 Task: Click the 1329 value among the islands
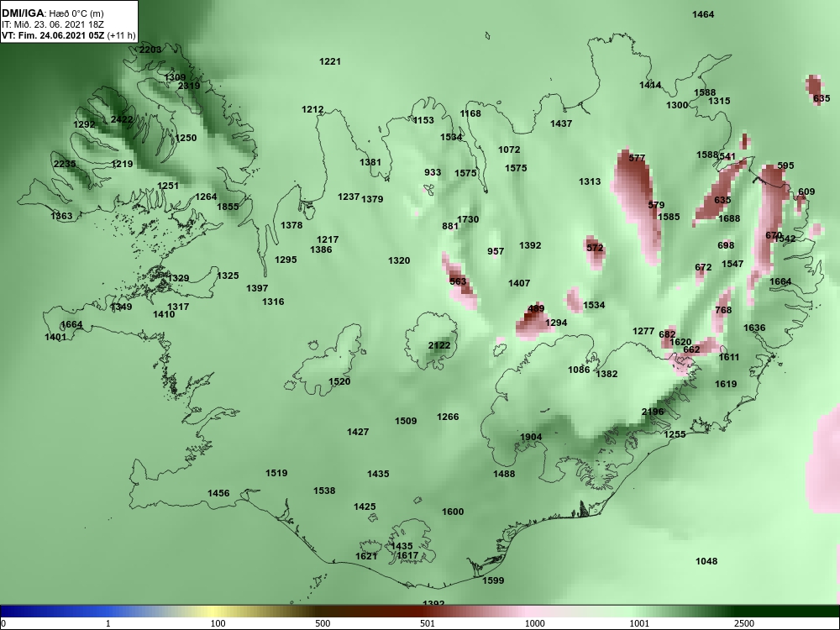178,279
